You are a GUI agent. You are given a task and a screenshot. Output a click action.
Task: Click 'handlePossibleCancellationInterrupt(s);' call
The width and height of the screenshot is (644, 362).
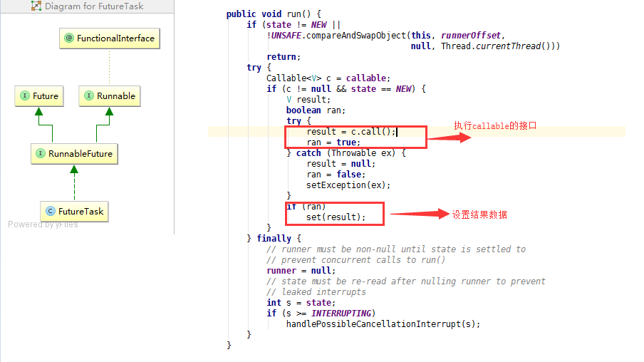click(x=383, y=324)
